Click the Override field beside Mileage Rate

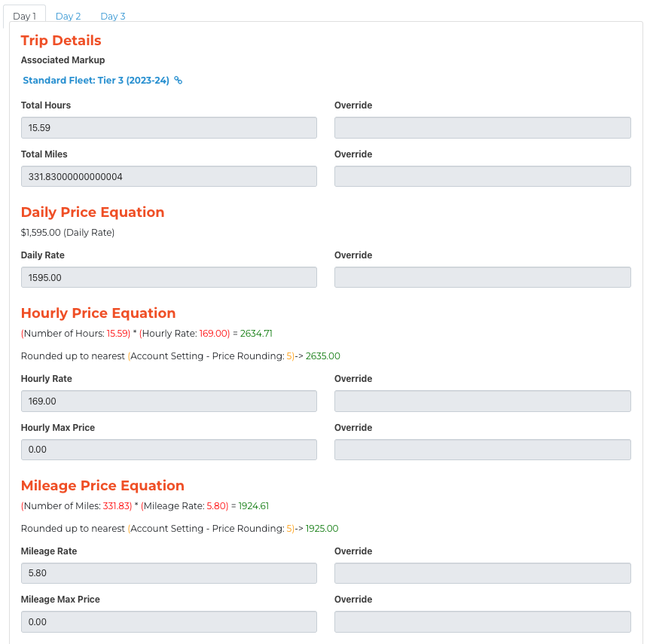tap(483, 573)
